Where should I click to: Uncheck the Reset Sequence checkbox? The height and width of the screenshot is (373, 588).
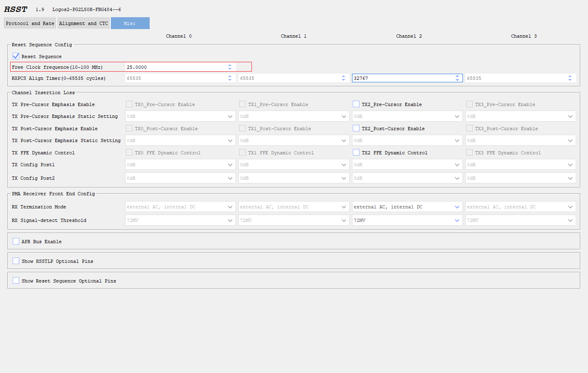[16, 56]
